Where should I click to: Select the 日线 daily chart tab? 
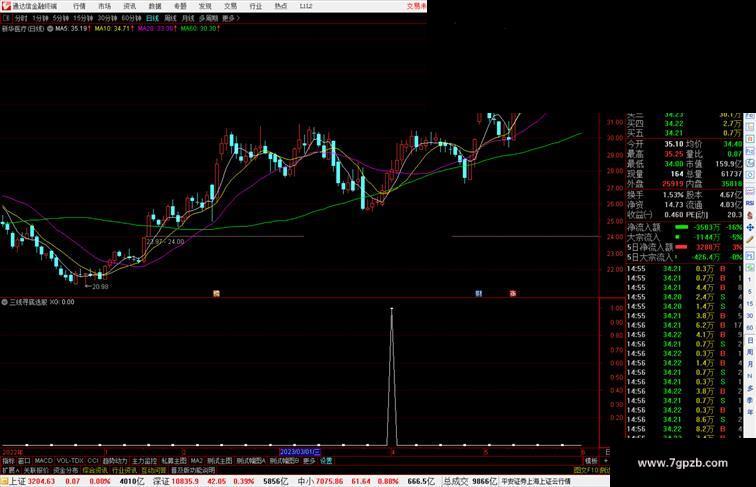click(x=152, y=18)
